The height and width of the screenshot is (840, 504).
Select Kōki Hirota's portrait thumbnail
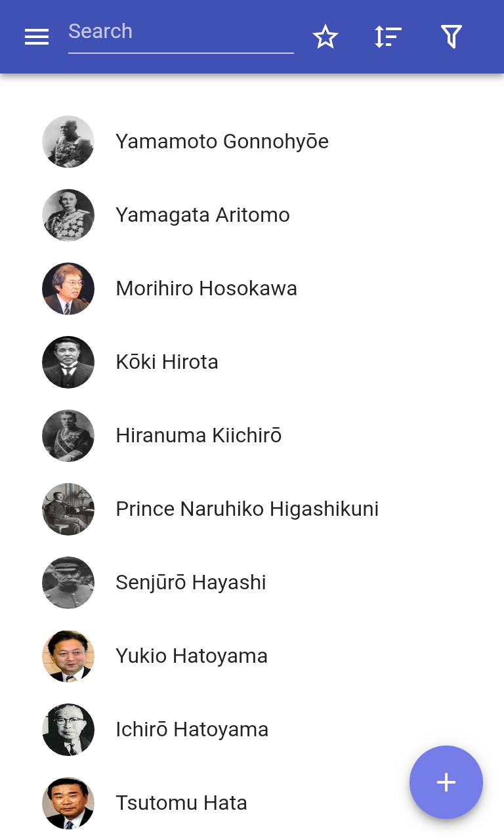pyautogui.click(x=68, y=362)
